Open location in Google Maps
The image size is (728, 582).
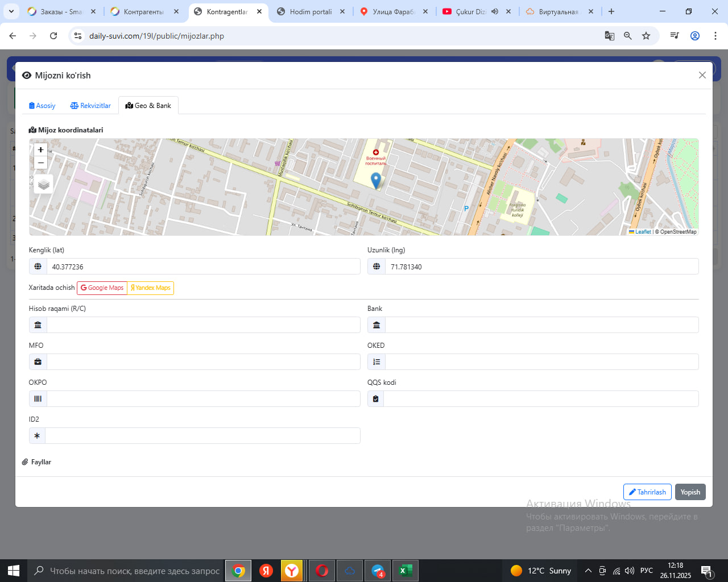[x=102, y=288]
